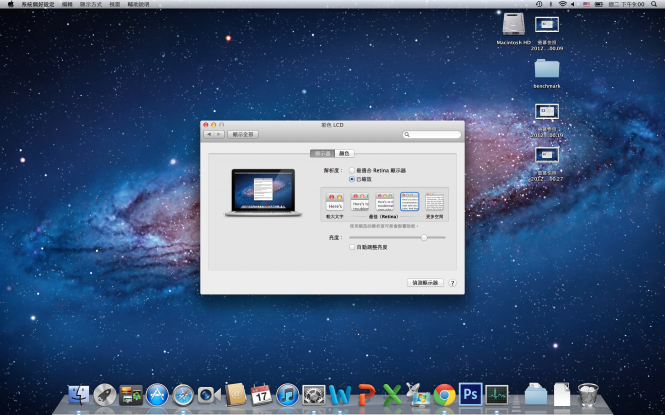This screenshot has width=665, height=415.
Task: Click the Wi-Fi status icon in menu bar
Action: (562, 4)
